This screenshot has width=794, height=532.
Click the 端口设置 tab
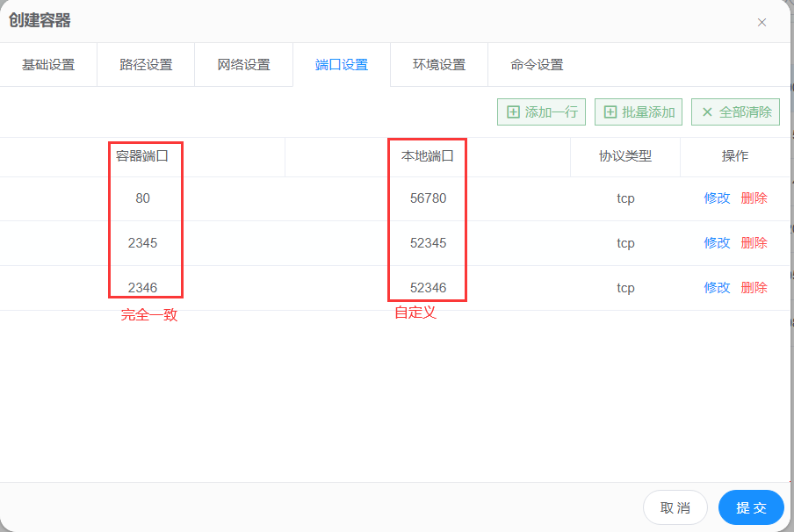click(342, 65)
